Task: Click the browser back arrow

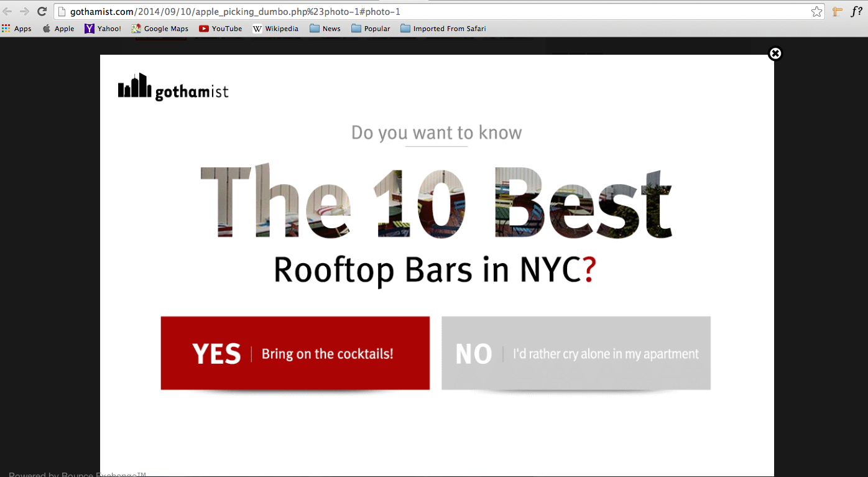Action: 8,12
